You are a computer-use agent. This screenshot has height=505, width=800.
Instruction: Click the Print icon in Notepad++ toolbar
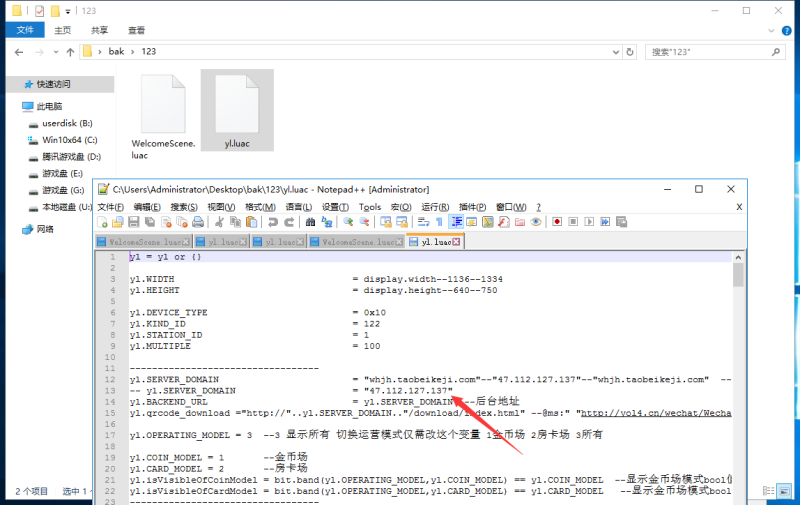(x=197, y=222)
